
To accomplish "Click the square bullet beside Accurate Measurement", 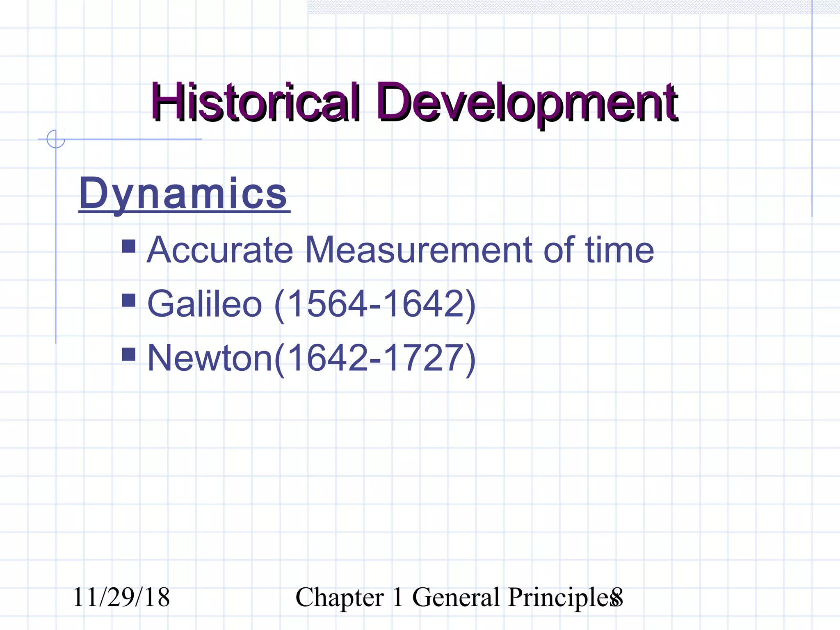I will tap(129, 247).
